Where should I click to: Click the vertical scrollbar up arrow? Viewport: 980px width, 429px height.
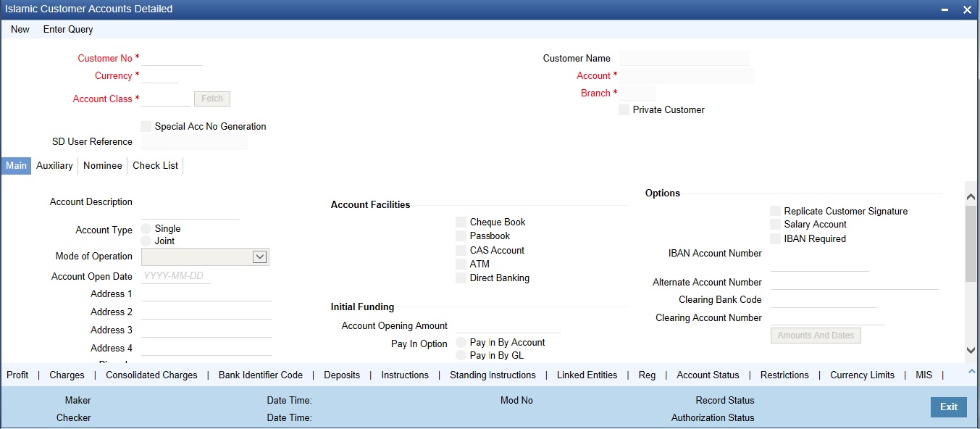[971, 196]
